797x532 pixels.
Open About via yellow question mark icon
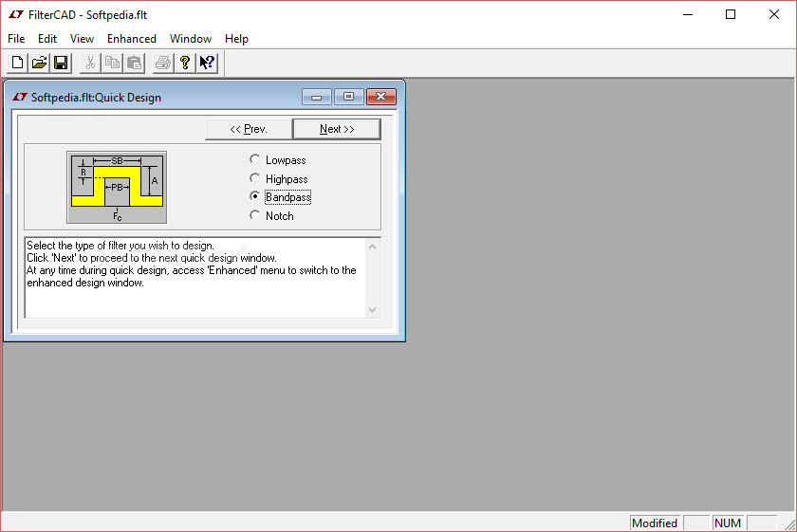coord(185,63)
